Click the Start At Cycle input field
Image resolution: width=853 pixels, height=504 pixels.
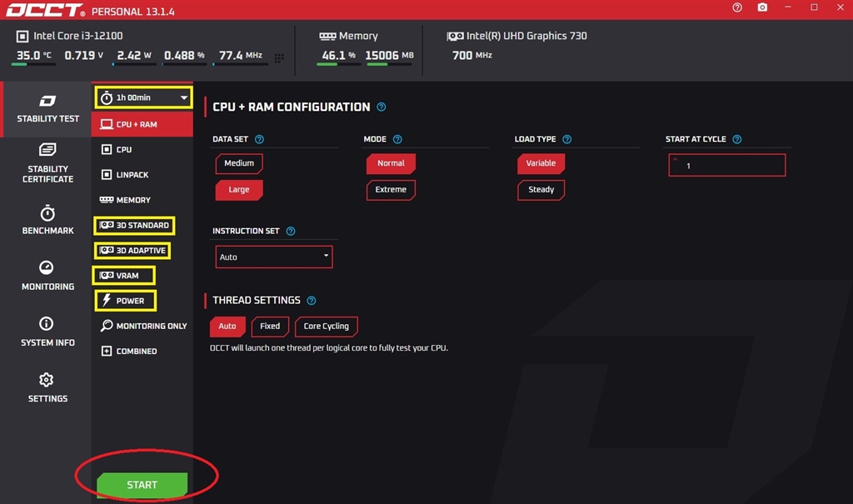(x=726, y=165)
